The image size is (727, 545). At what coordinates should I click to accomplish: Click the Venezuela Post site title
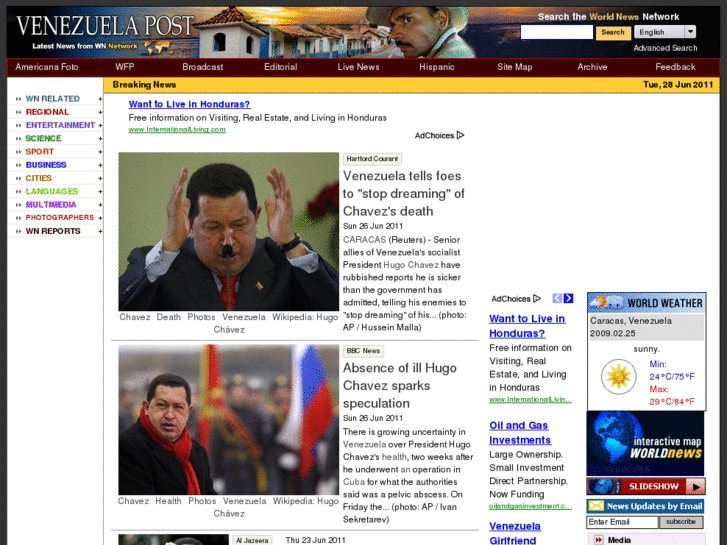click(x=104, y=26)
